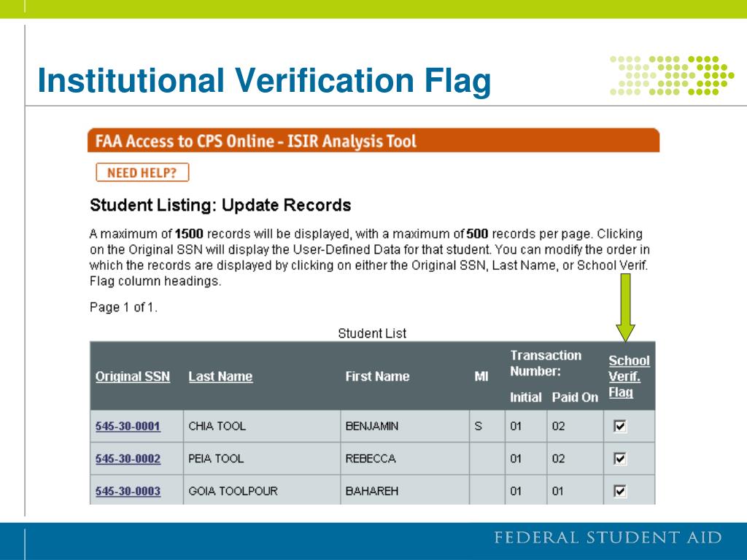Open SSN 545-30-0002 record
Viewport: 747px width, 560px height.
(128, 459)
